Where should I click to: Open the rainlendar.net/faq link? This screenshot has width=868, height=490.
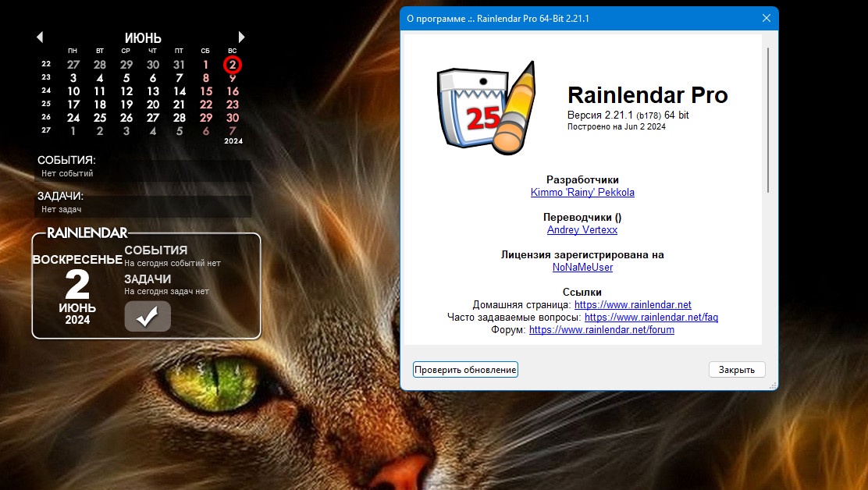tap(651, 318)
